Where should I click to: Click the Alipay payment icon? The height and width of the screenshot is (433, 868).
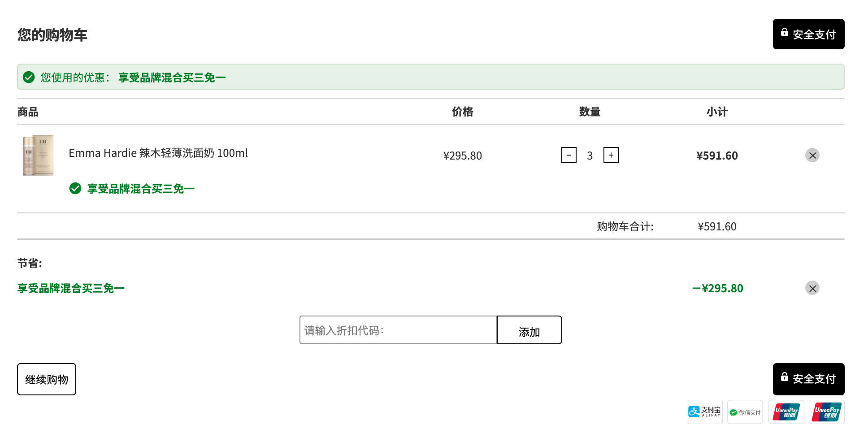(704, 412)
